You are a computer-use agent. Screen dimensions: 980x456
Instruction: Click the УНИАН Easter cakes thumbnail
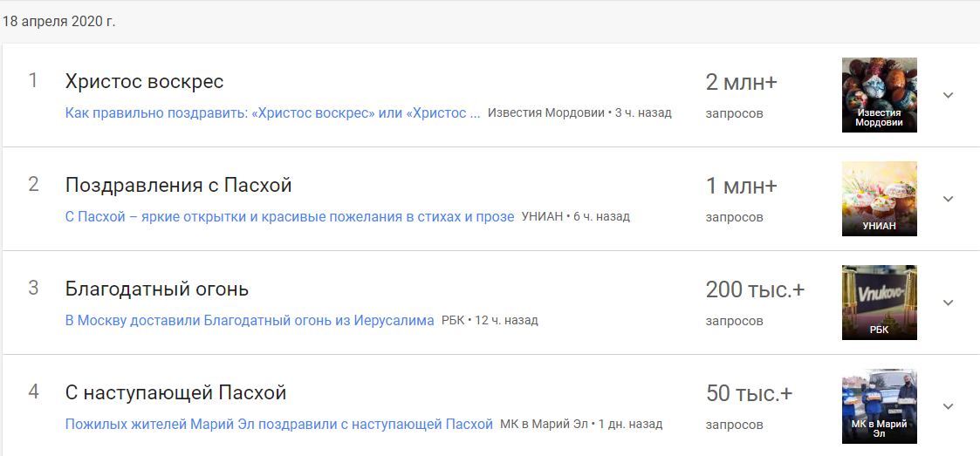coord(880,199)
